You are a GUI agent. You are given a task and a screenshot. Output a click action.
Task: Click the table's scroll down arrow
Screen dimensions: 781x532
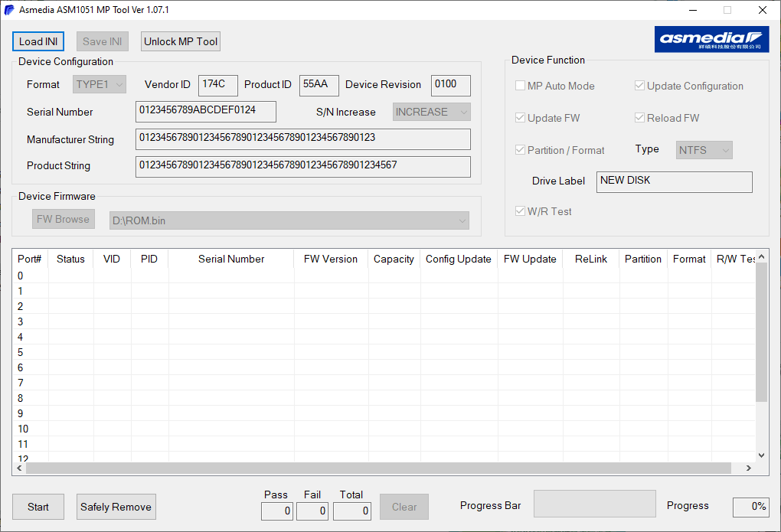(x=761, y=455)
